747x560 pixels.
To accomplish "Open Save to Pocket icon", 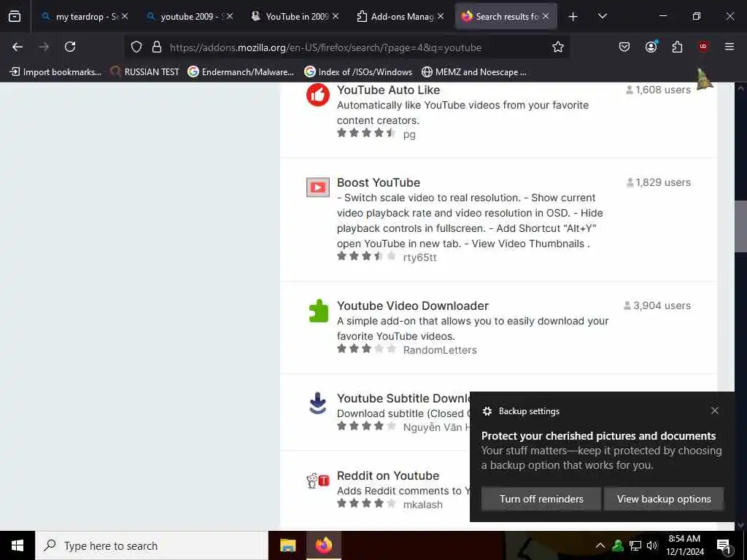I will [x=624, y=47].
